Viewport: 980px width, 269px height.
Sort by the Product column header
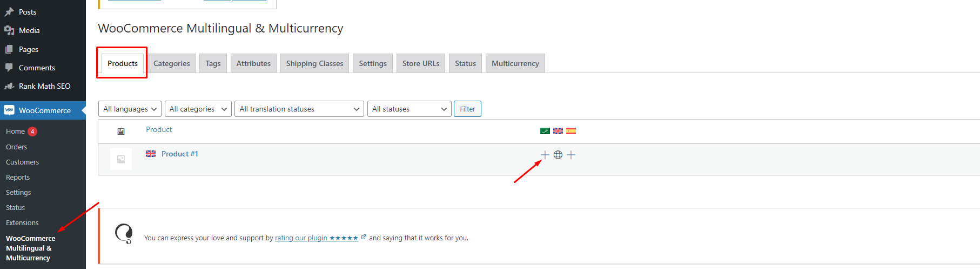[x=159, y=129]
